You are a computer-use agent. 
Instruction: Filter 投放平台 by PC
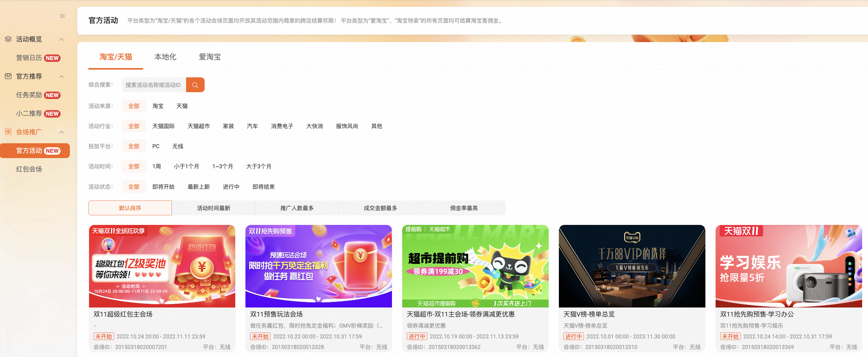click(156, 146)
